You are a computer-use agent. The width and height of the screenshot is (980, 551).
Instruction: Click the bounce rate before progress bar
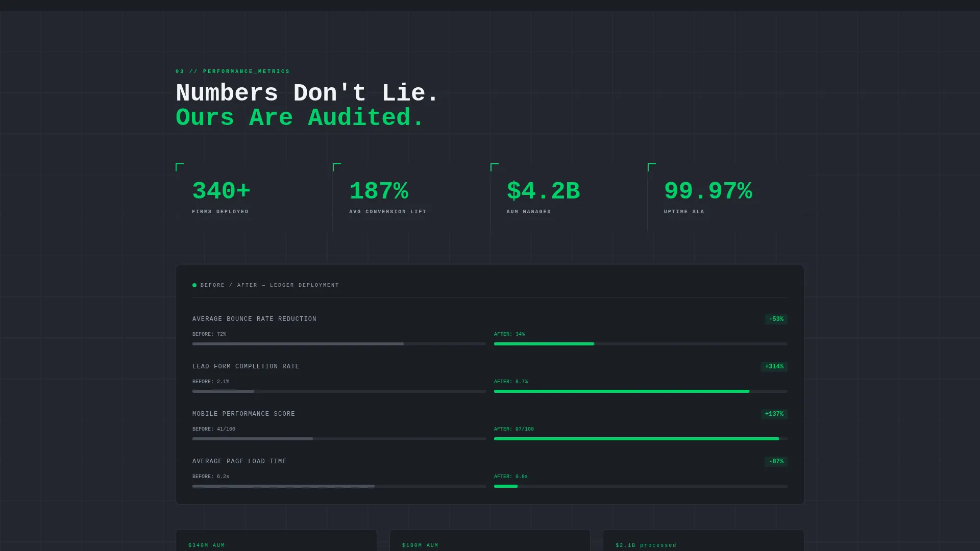click(339, 344)
